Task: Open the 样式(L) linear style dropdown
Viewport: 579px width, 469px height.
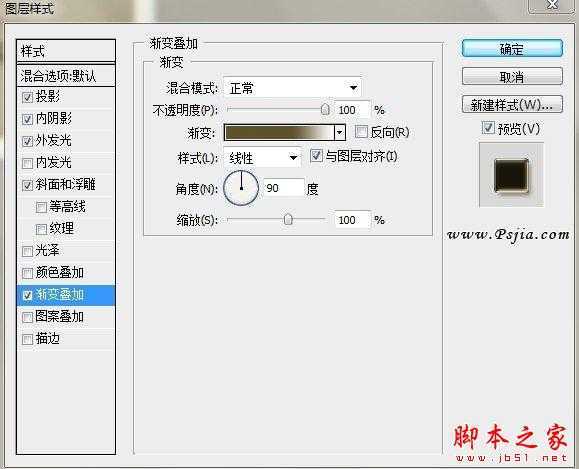Action: click(262, 158)
